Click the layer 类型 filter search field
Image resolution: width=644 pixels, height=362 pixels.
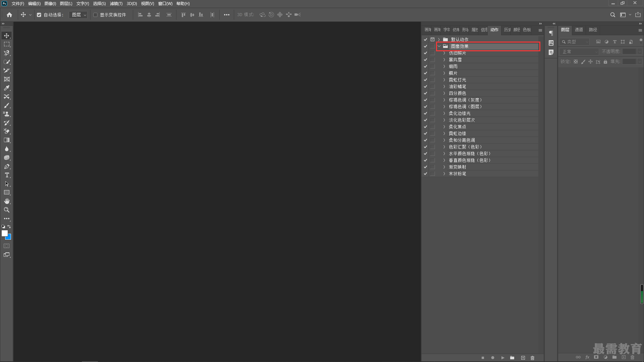pyautogui.click(x=575, y=42)
